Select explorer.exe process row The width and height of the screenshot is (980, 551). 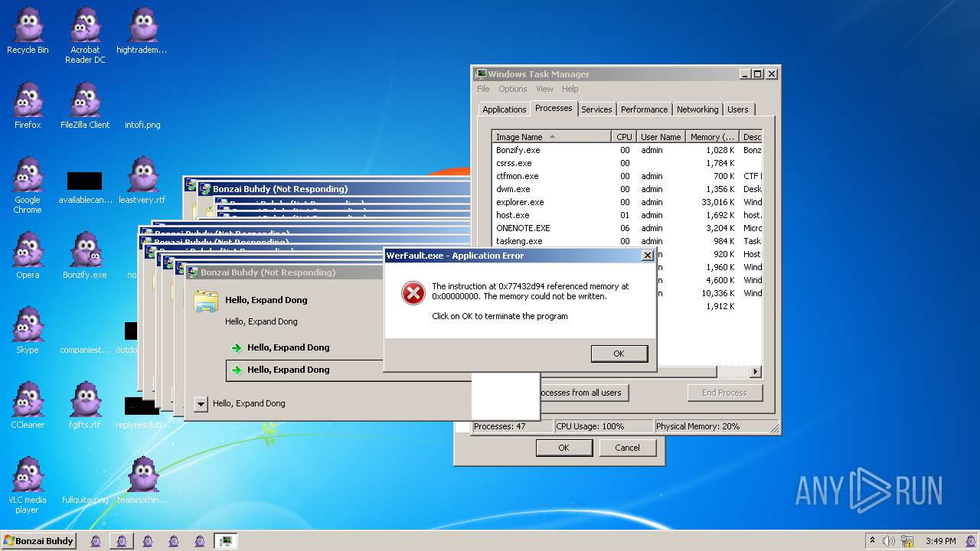[627, 202]
